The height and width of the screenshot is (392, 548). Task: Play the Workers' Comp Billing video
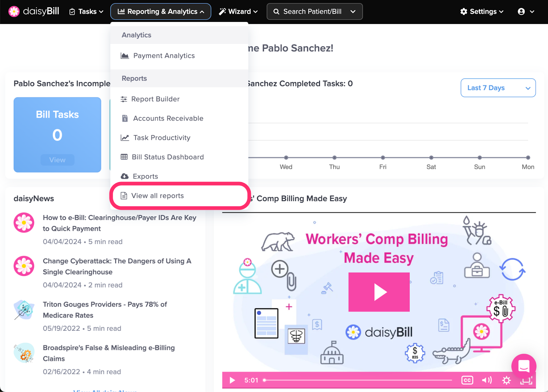tap(378, 292)
